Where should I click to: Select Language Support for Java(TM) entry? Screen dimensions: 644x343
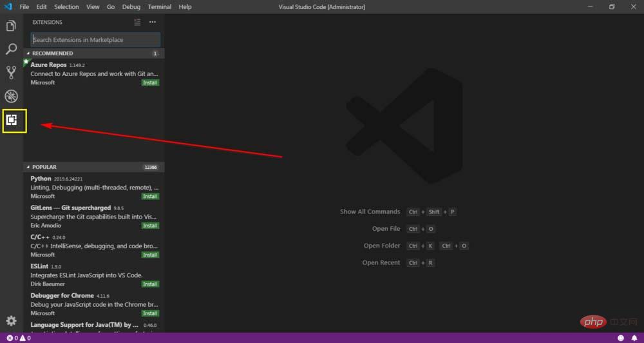(84, 324)
